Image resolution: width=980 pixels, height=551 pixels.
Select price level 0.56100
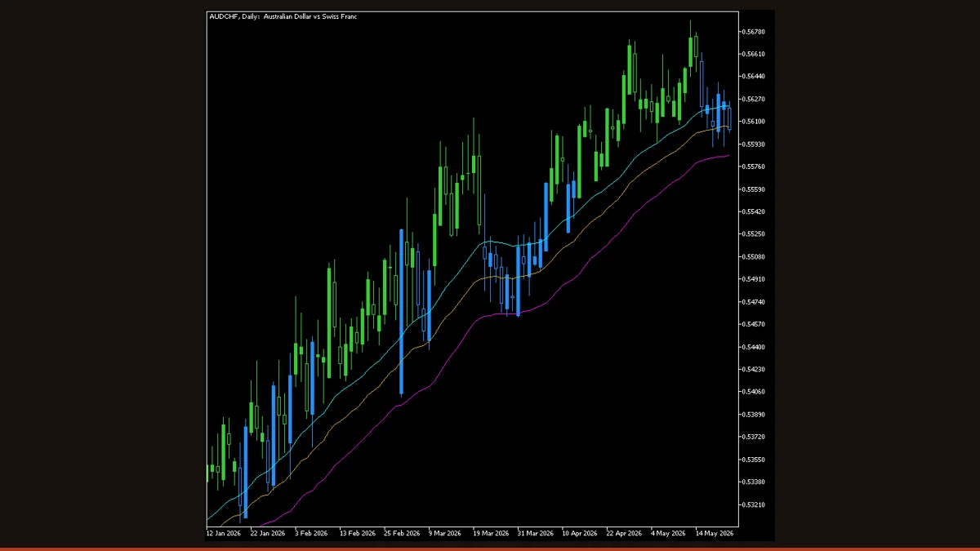pos(754,122)
